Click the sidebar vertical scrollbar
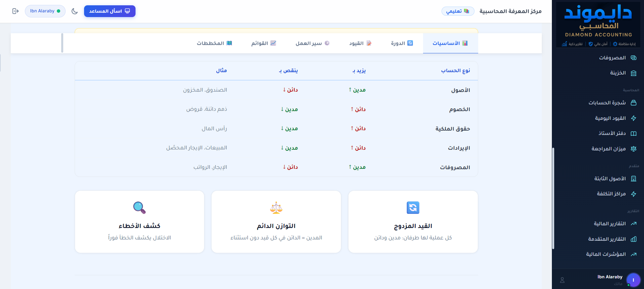The height and width of the screenshot is (289, 644). pos(553,198)
